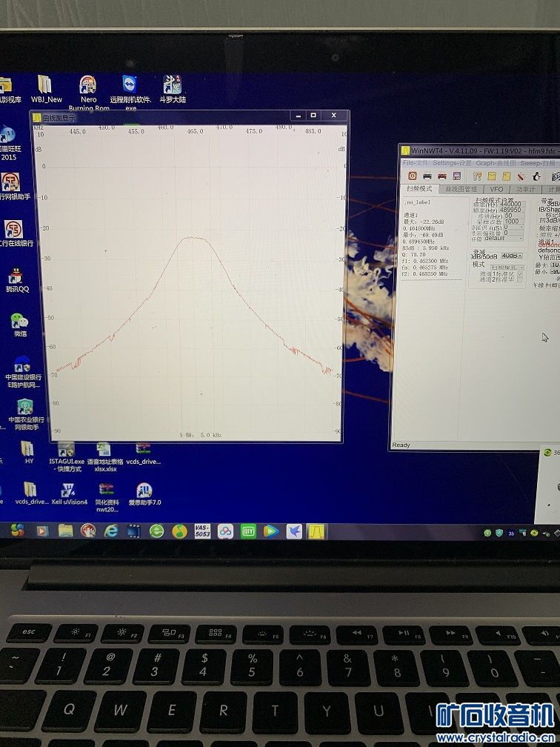Screen dimensions: 560x747
Task: Click the start frequency field showing 440000
Action: click(x=511, y=204)
